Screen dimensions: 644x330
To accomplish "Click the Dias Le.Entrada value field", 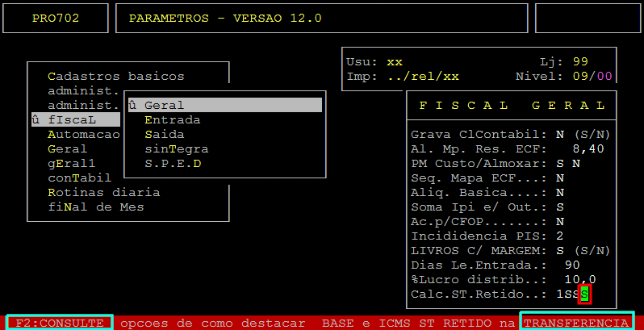I will click(571, 265).
